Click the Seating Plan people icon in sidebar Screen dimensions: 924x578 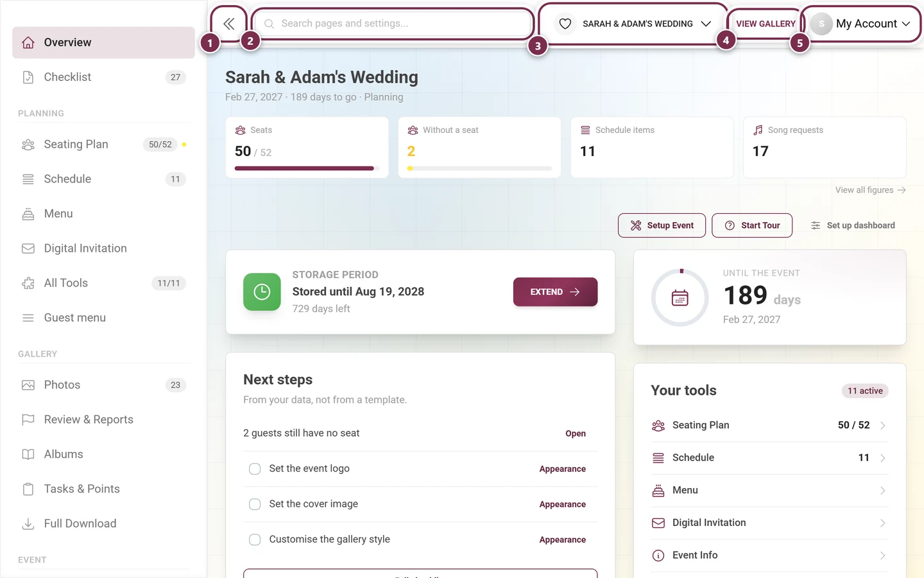pos(28,144)
